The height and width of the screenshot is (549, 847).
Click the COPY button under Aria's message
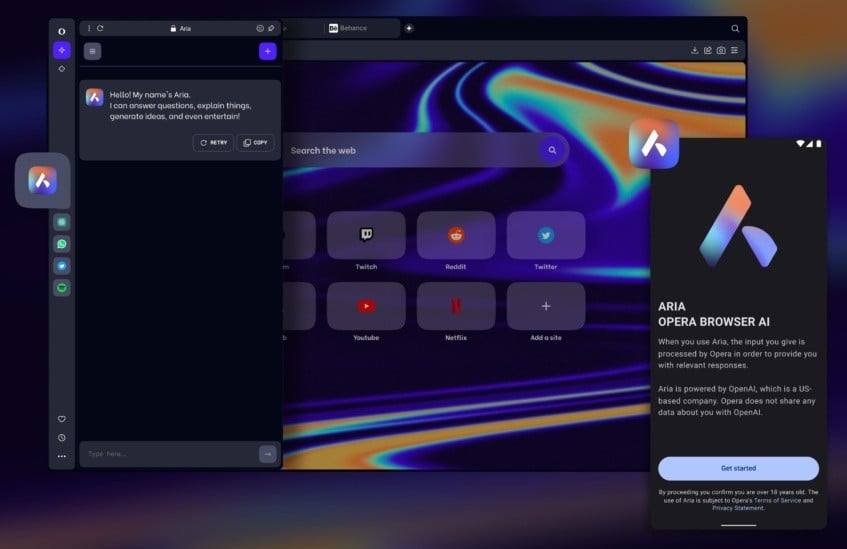(256, 143)
